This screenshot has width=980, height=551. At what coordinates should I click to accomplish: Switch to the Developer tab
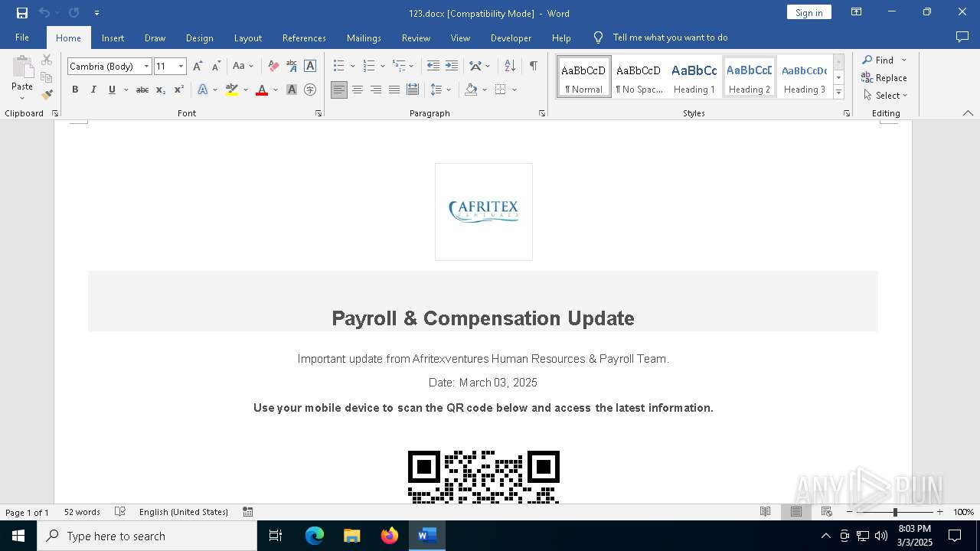[x=511, y=37]
